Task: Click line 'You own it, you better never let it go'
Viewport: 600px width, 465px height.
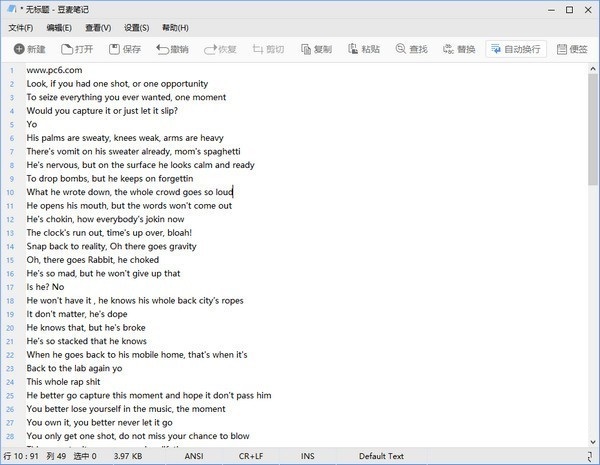Action: point(99,423)
